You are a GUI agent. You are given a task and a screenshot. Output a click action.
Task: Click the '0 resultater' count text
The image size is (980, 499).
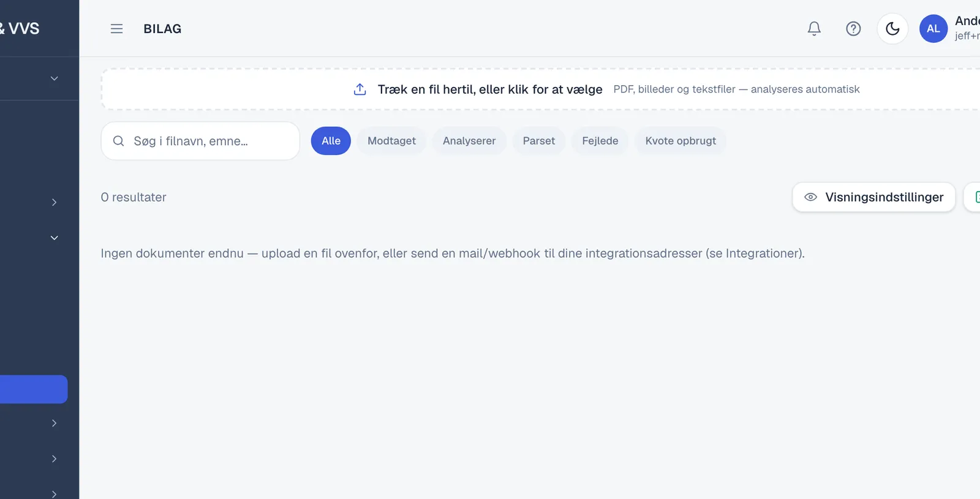[x=134, y=197]
